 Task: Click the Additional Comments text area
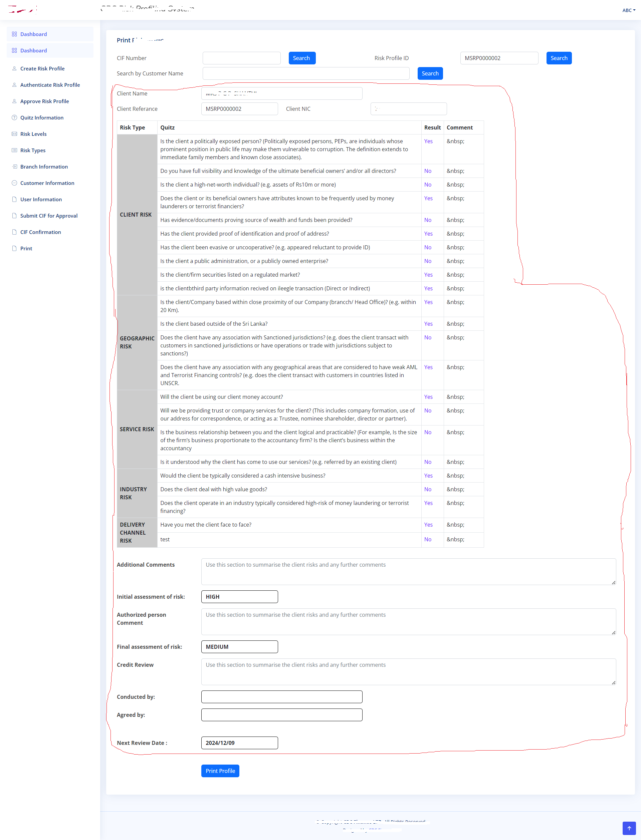coord(408,572)
